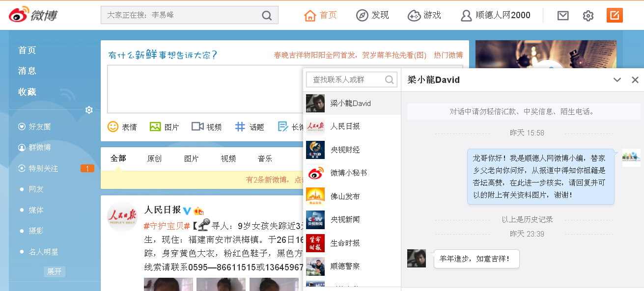Screen dimensions: 644x291
Task: Select 佛山发布 contact
Action: pyautogui.click(x=352, y=196)
